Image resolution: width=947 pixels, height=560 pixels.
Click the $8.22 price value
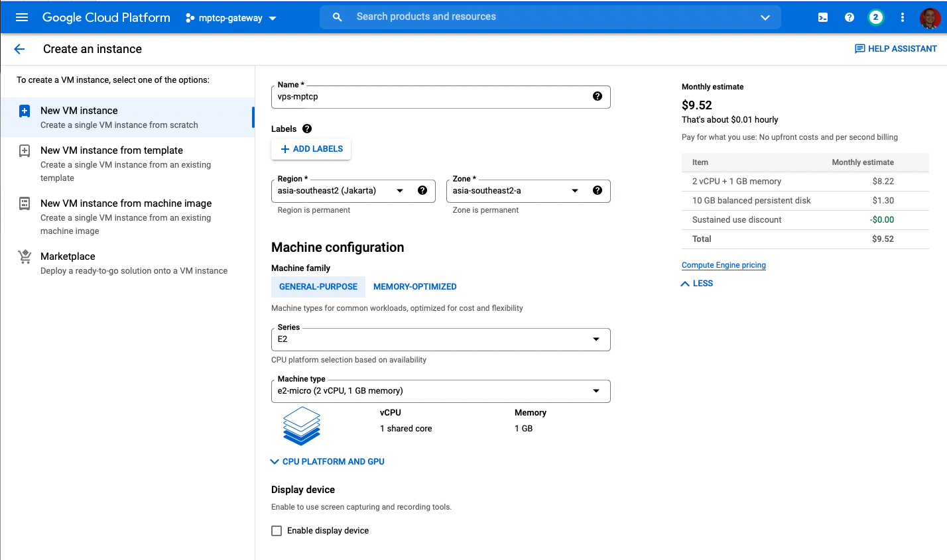pos(883,182)
